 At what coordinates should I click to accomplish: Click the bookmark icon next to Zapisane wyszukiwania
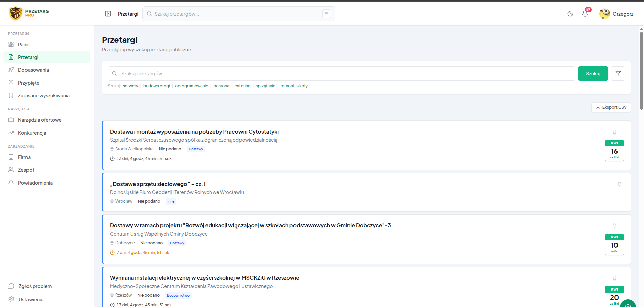(11, 95)
